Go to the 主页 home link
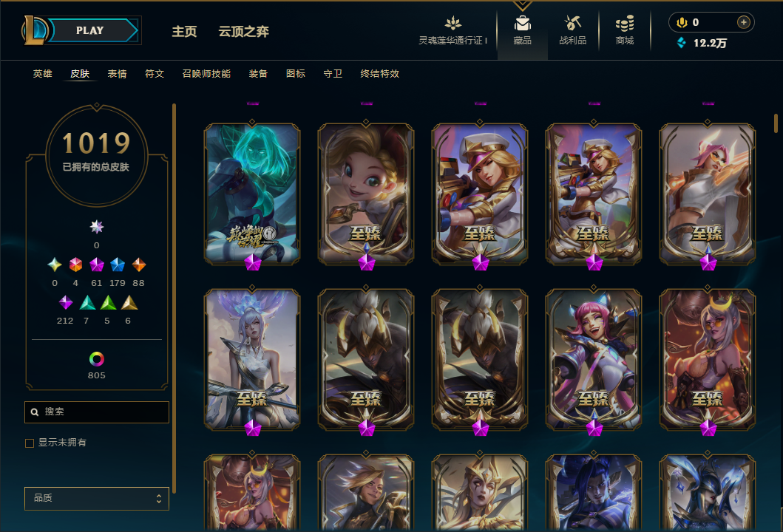This screenshot has width=783, height=532. (184, 32)
